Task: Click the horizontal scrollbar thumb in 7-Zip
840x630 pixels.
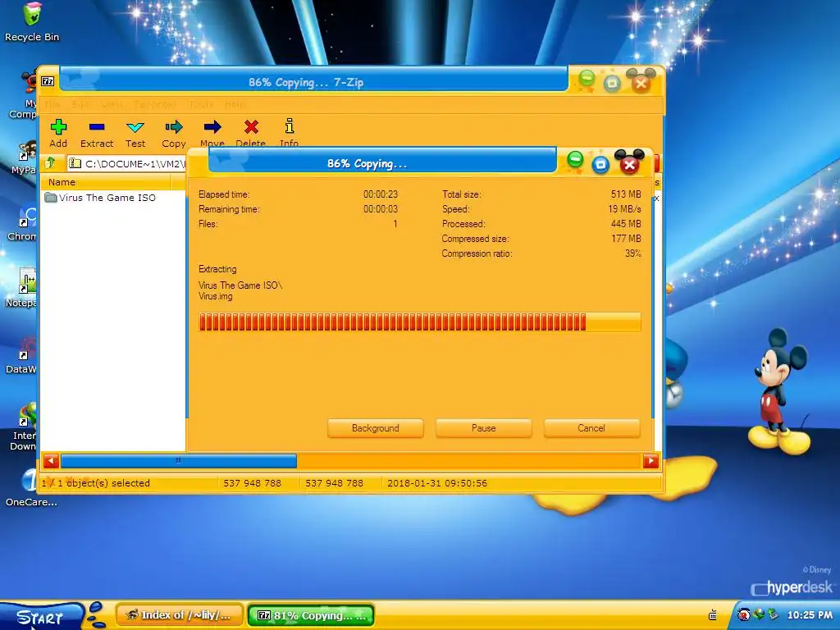Action: click(178, 461)
